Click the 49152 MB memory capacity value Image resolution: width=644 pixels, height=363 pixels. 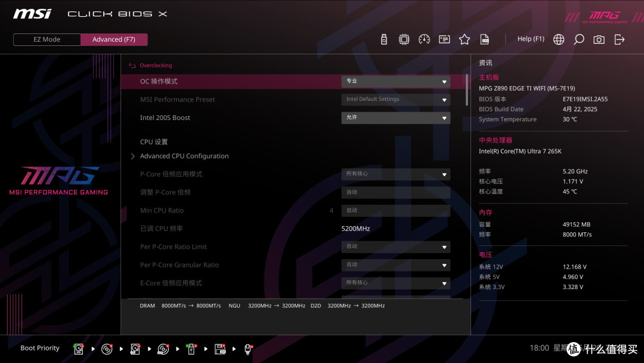click(x=577, y=224)
